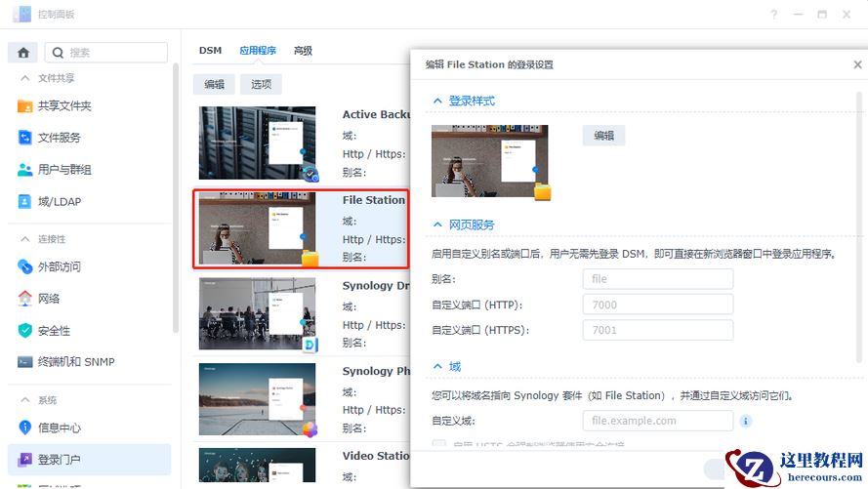
Task: Open Network (网络) house icon
Action: click(x=25, y=298)
